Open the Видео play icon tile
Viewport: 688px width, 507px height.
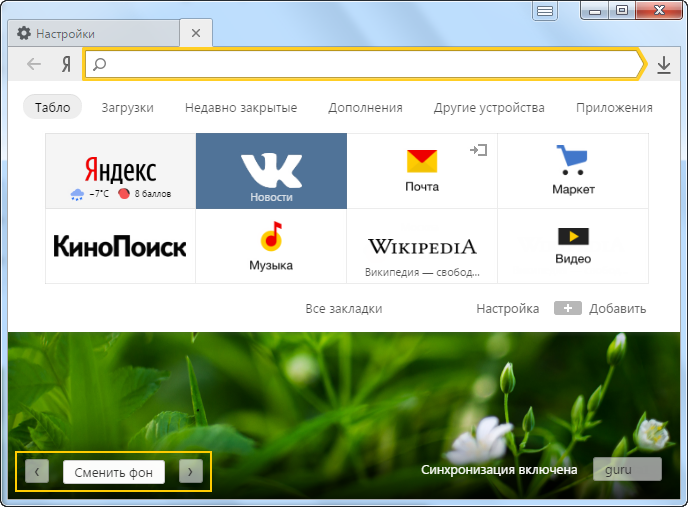coord(573,246)
